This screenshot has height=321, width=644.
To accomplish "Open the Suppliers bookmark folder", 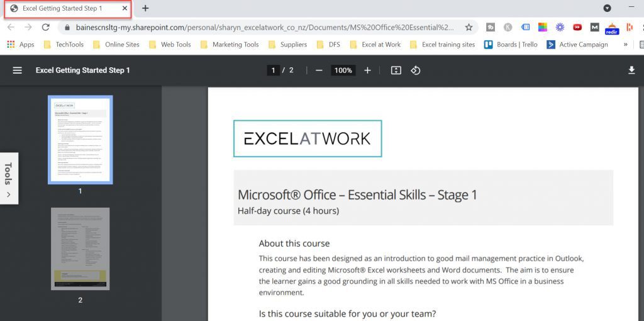I will click(x=287, y=45).
